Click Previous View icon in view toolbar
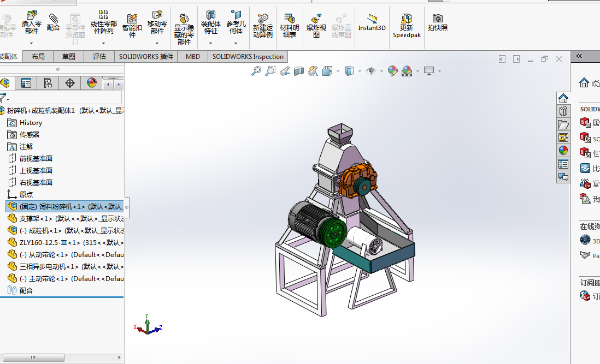Viewport: 600px width, 364px height. tap(284, 71)
